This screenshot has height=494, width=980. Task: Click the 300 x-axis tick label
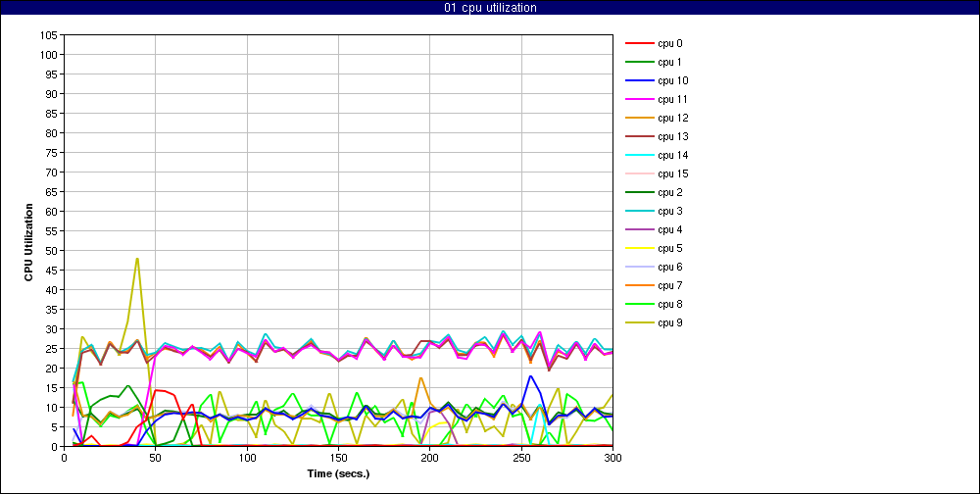(x=613, y=458)
